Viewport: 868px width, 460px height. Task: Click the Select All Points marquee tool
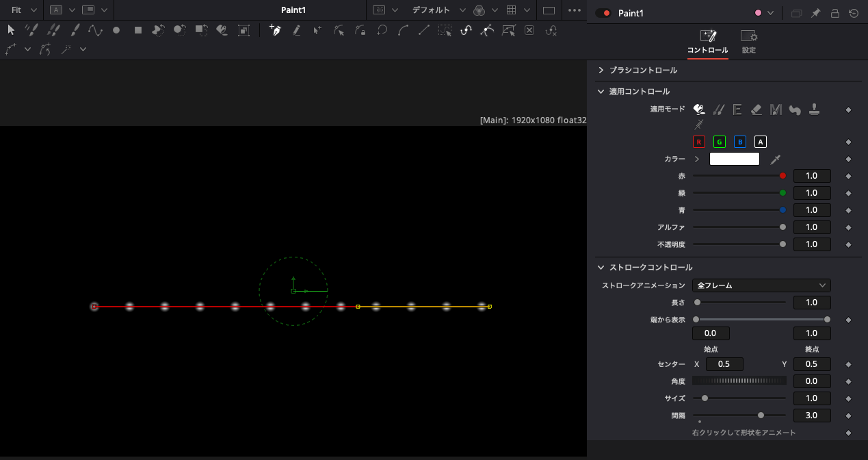coord(445,30)
